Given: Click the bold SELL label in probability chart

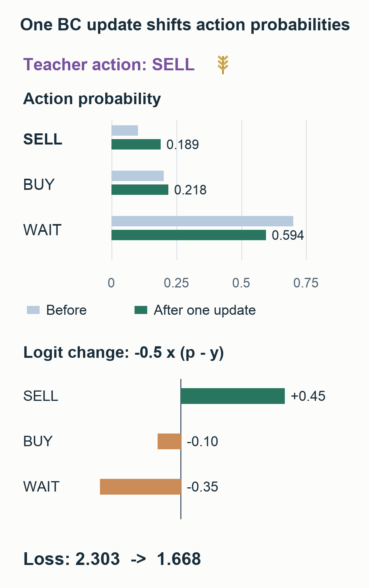Looking at the screenshot, I should pos(43,139).
